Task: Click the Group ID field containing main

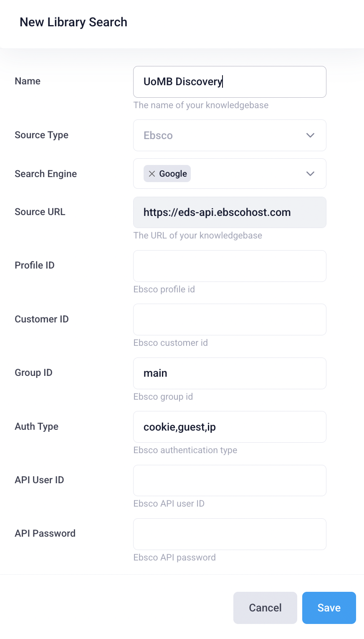Action: (x=230, y=373)
